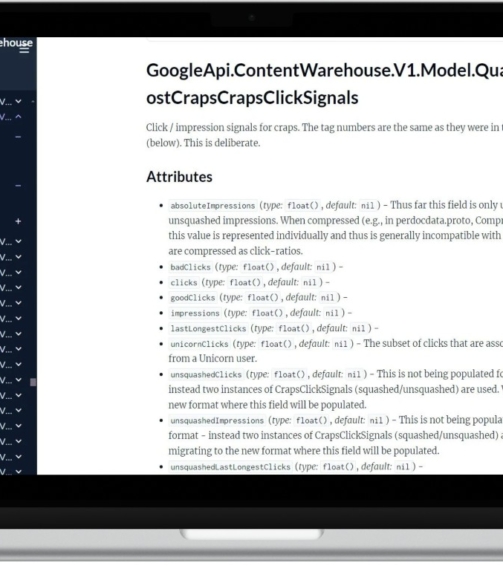The width and height of the screenshot is (503, 566).
Task: Collapse the expanded sidebar module with up chevron
Action: tap(18, 117)
